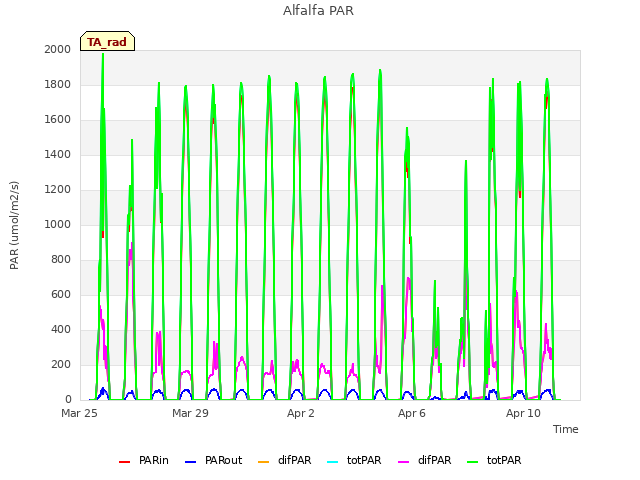The width and height of the screenshot is (640, 480).
Task: Toggle the cyan totPAR legend entry
Action: coord(354,460)
